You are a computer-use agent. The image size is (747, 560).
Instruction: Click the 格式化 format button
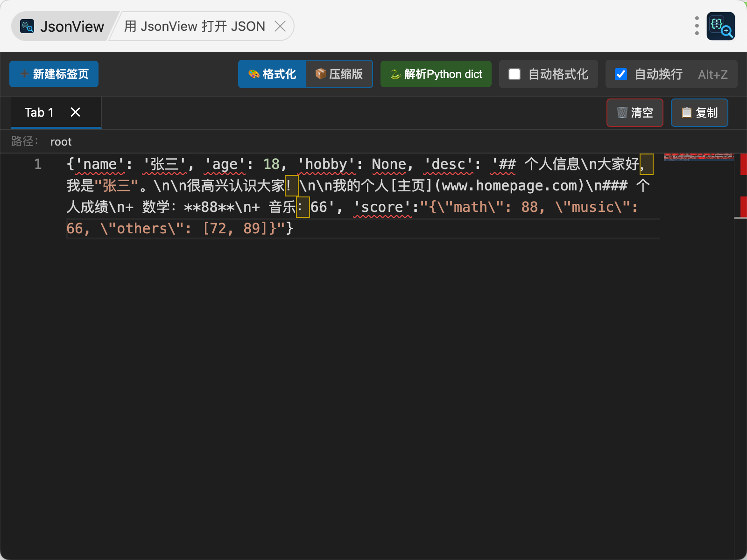(x=272, y=74)
